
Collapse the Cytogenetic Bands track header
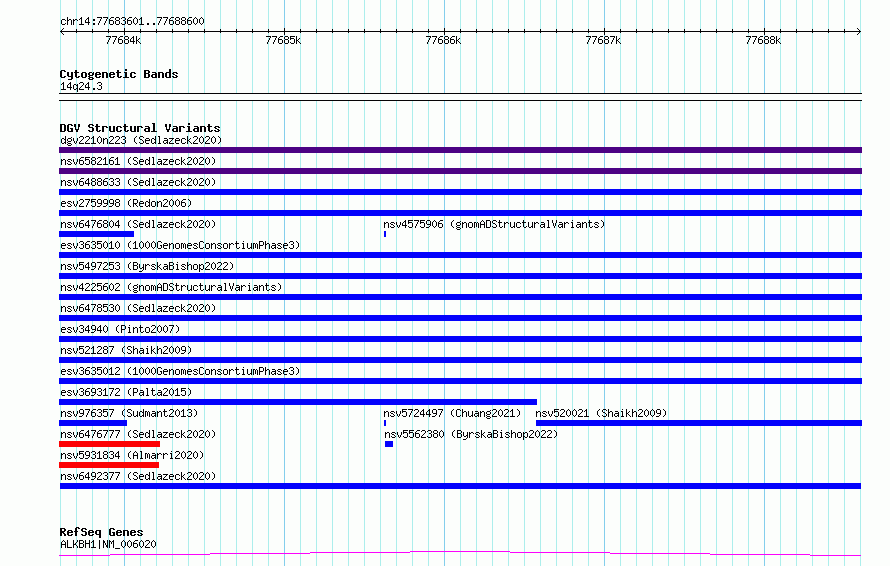(x=119, y=74)
